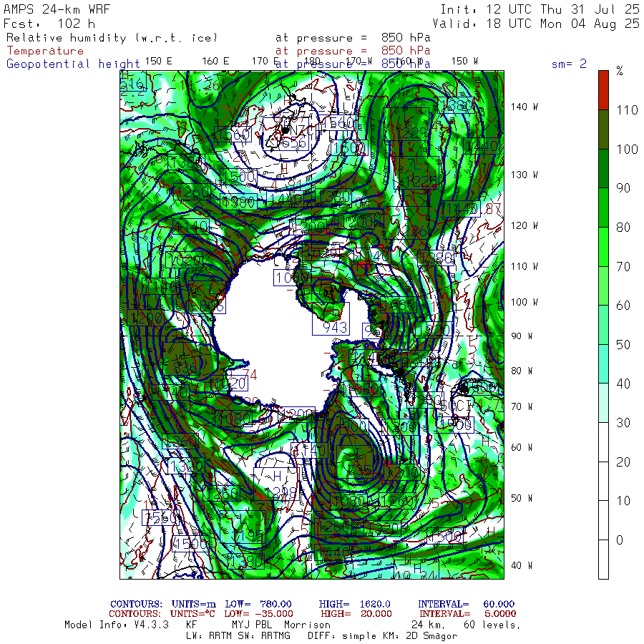
Task: Click the olive colorbar segment between 100 and 110
Action: (x=603, y=130)
